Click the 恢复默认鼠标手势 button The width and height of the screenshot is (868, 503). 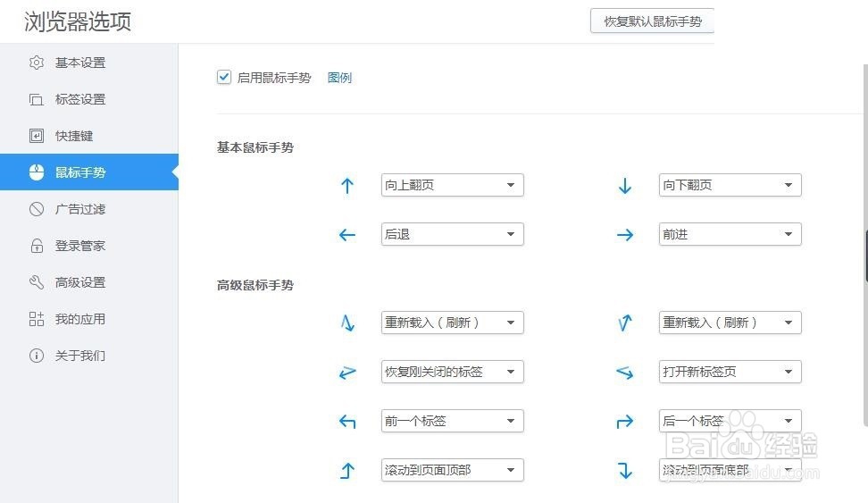(x=652, y=21)
